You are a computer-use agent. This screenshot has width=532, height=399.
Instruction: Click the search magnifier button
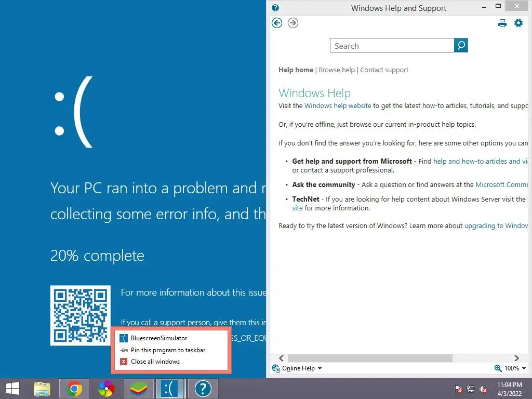pyautogui.click(x=461, y=45)
